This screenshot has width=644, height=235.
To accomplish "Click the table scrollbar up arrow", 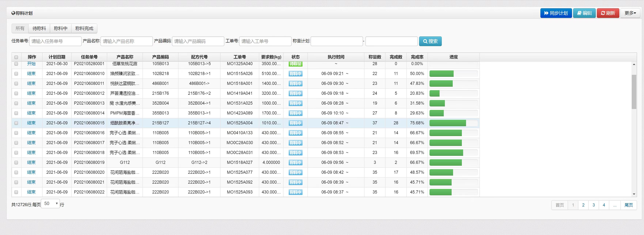I will [634, 64].
